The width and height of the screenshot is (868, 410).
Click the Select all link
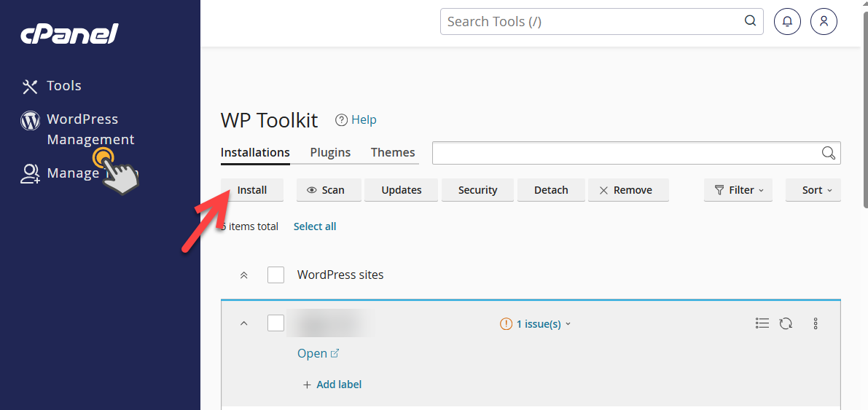click(x=315, y=226)
